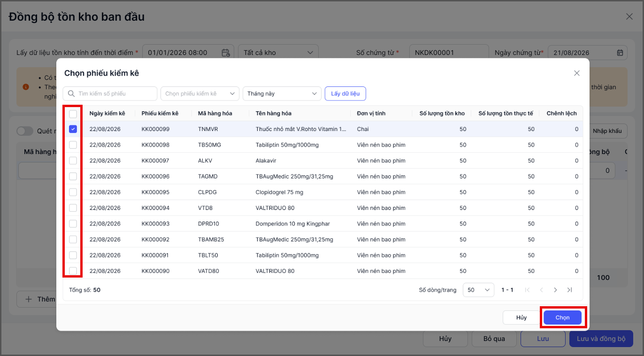Screen dimensions: 644x356
Task: Close the Đồng bộ tồn kho ban đầu window
Action: pos(629,16)
